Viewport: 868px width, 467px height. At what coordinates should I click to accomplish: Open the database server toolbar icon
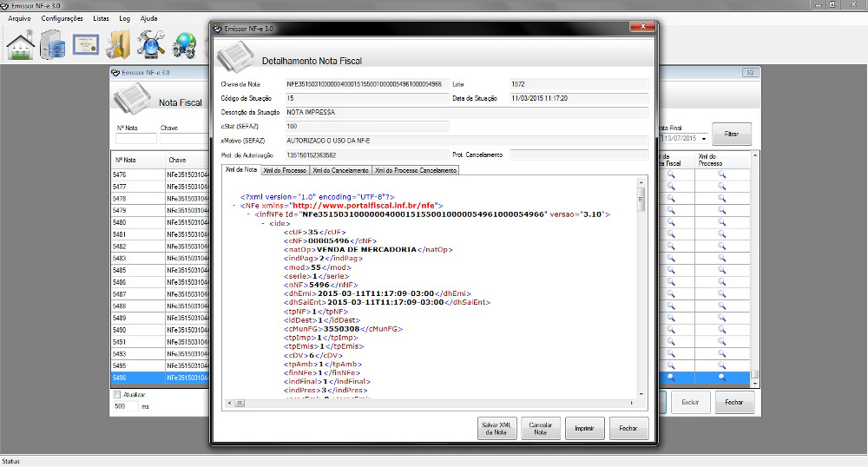pos(52,44)
